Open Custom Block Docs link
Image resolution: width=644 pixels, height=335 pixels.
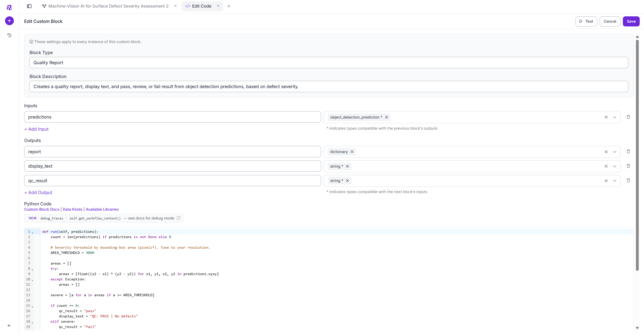point(42,209)
